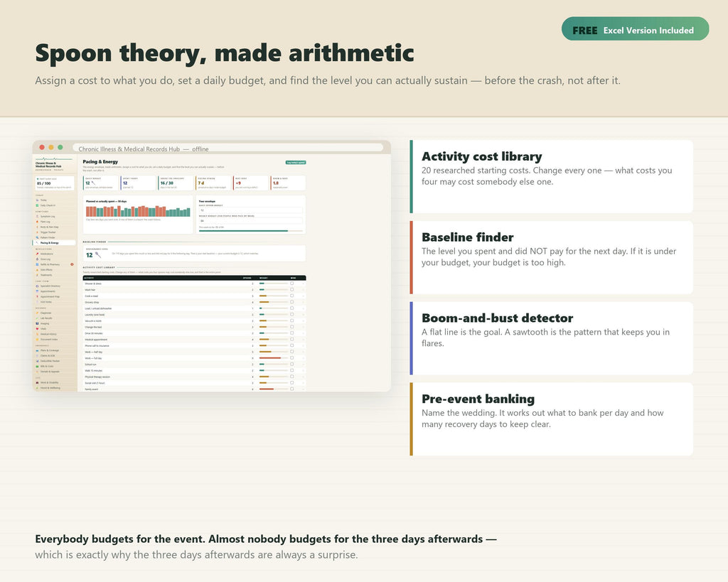The image size is (728, 582).
Task: Open the Medical History sidebar icon
Action: pyautogui.click(x=37, y=334)
